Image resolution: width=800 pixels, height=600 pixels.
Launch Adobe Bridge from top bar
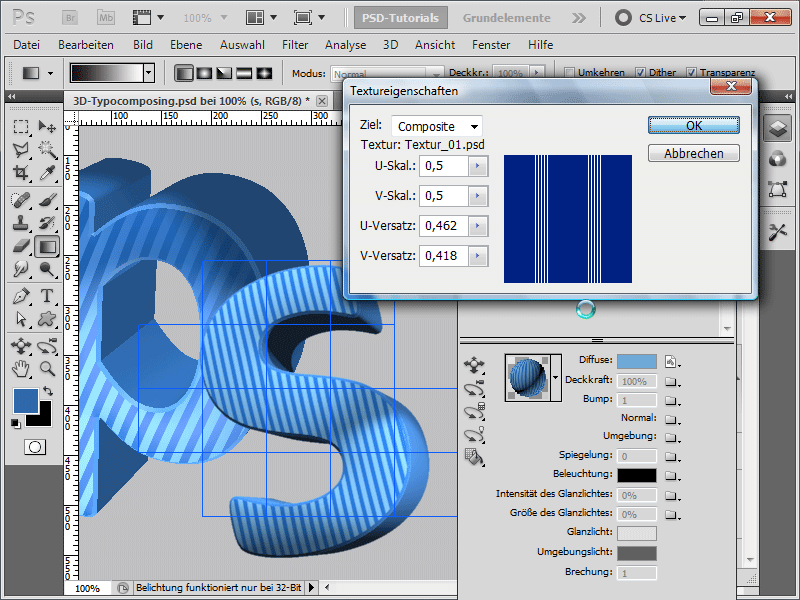70,18
